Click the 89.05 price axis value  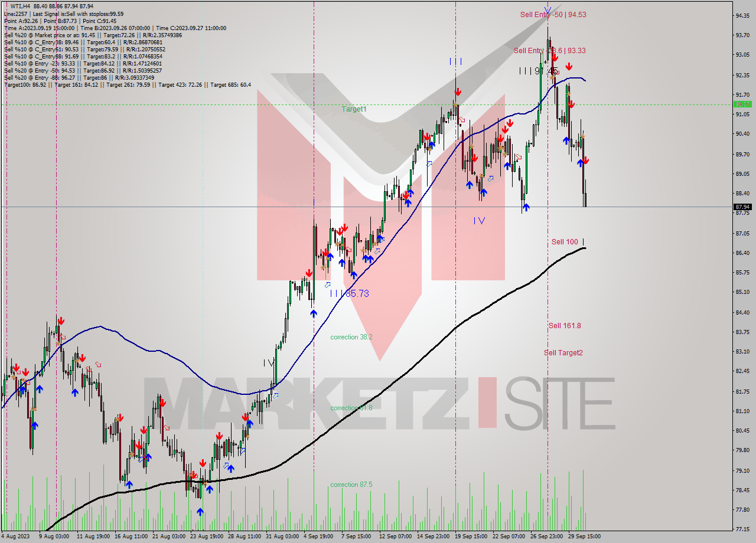coord(742,174)
